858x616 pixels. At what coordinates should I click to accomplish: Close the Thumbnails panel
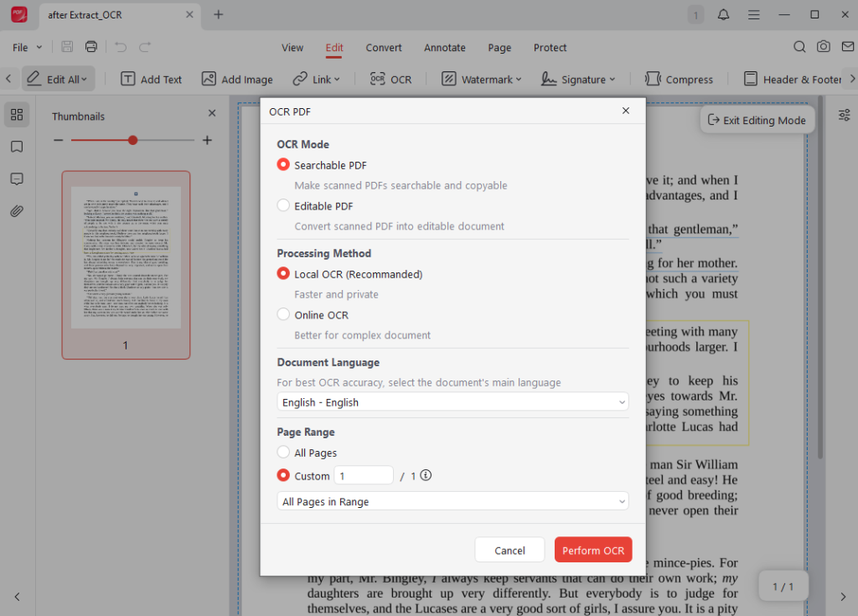click(212, 113)
